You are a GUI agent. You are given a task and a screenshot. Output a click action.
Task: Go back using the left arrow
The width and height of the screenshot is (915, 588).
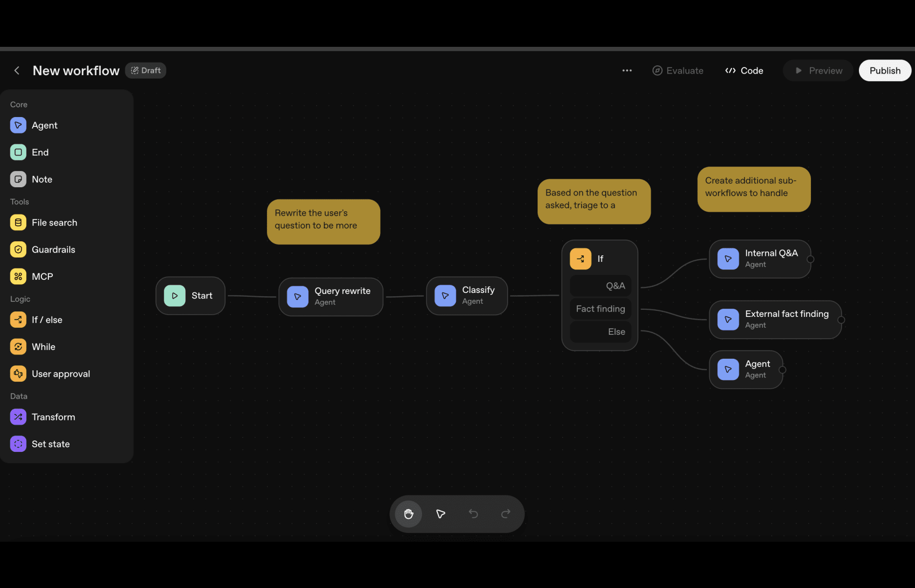point(17,71)
